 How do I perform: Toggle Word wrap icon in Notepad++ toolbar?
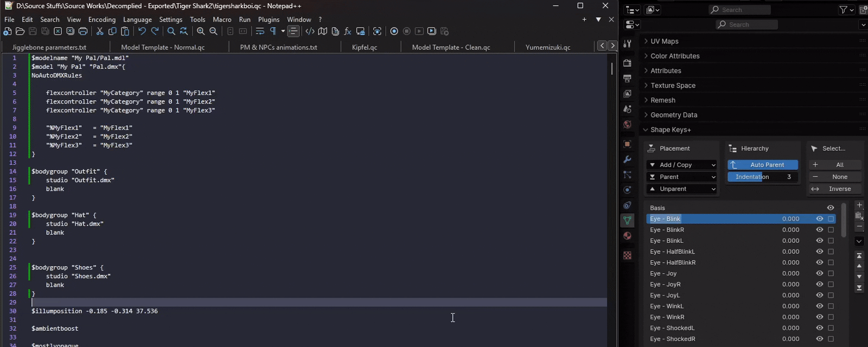click(x=260, y=31)
